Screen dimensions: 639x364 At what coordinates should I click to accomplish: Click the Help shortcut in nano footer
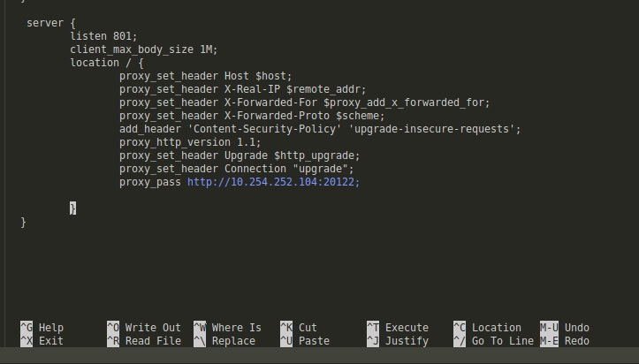50,328
